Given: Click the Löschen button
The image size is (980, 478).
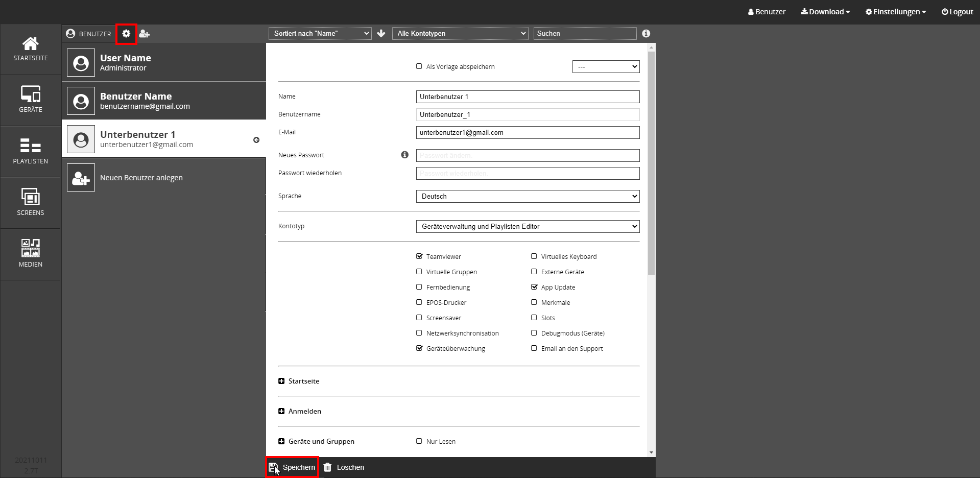Looking at the screenshot, I should pyautogui.click(x=344, y=467).
